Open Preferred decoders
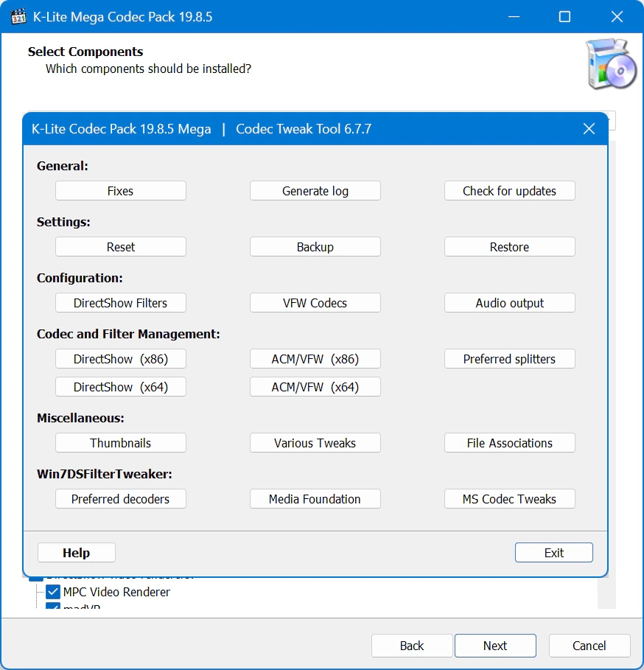 pos(120,499)
